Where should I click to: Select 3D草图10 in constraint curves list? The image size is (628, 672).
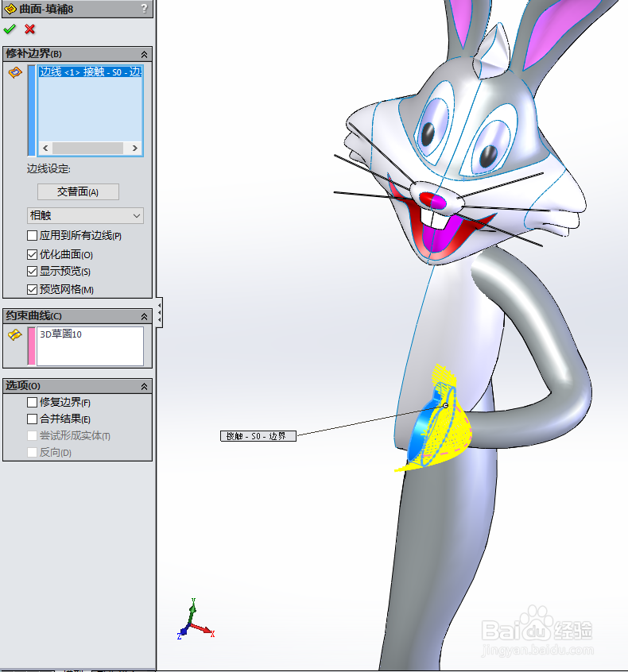(x=60, y=334)
